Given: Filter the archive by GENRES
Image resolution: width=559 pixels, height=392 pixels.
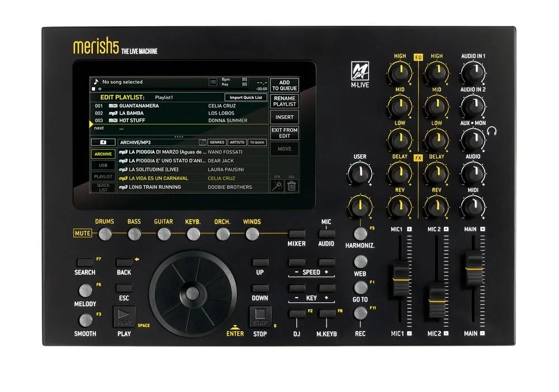Looking at the screenshot, I should point(217,142).
